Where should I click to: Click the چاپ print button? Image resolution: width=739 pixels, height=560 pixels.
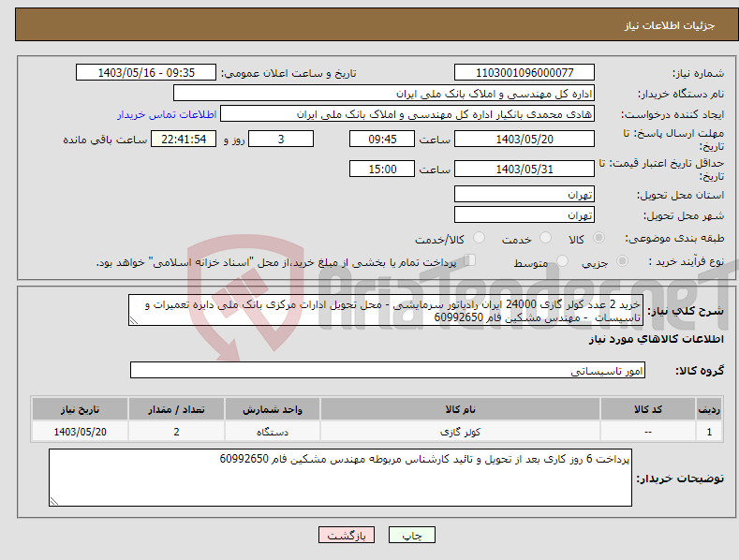pos(412,535)
